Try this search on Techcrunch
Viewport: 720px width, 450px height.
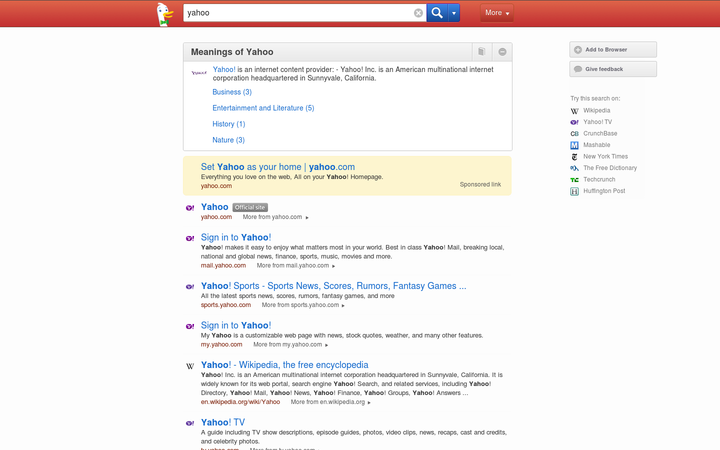(599, 180)
